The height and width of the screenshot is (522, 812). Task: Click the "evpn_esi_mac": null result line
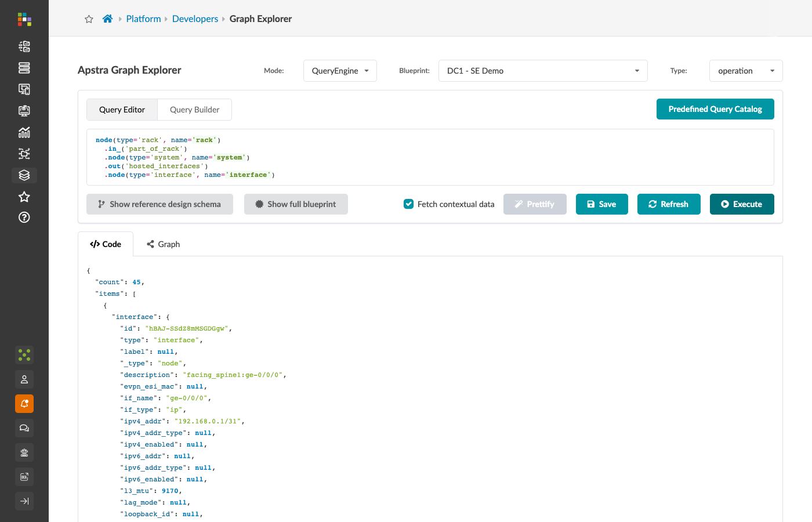[164, 387]
